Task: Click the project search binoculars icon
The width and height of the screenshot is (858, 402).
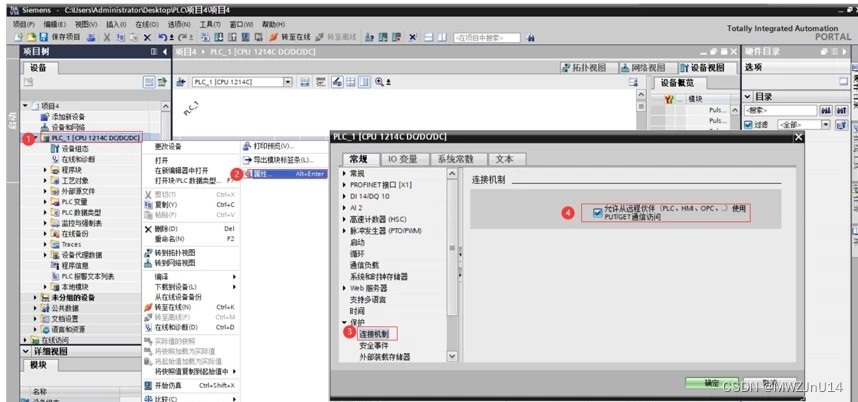Action: [529, 37]
